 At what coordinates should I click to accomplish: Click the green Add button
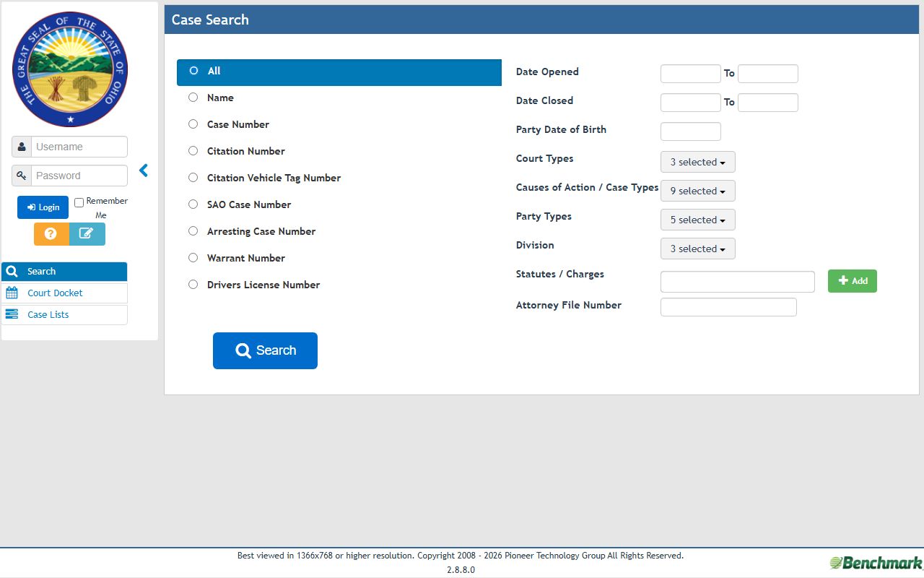click(853, 281)
